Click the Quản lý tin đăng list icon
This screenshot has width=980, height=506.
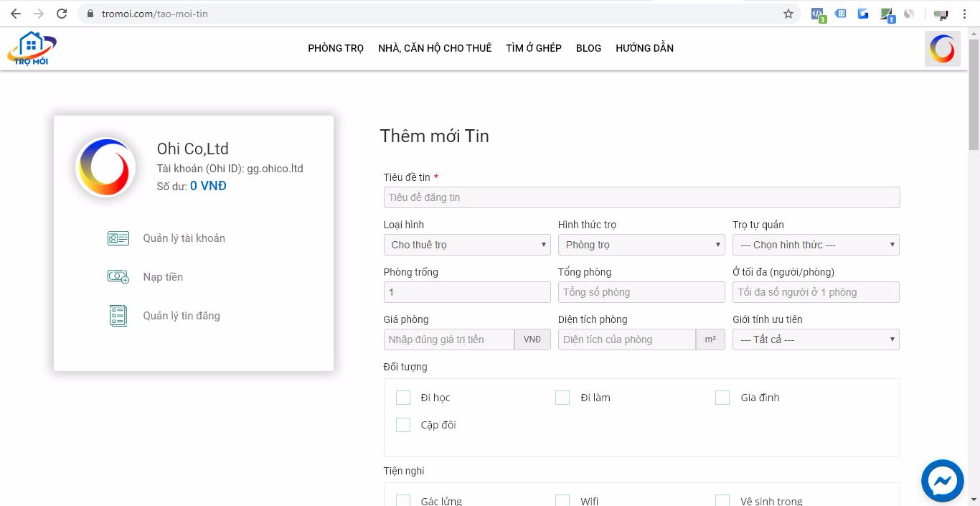118,316
